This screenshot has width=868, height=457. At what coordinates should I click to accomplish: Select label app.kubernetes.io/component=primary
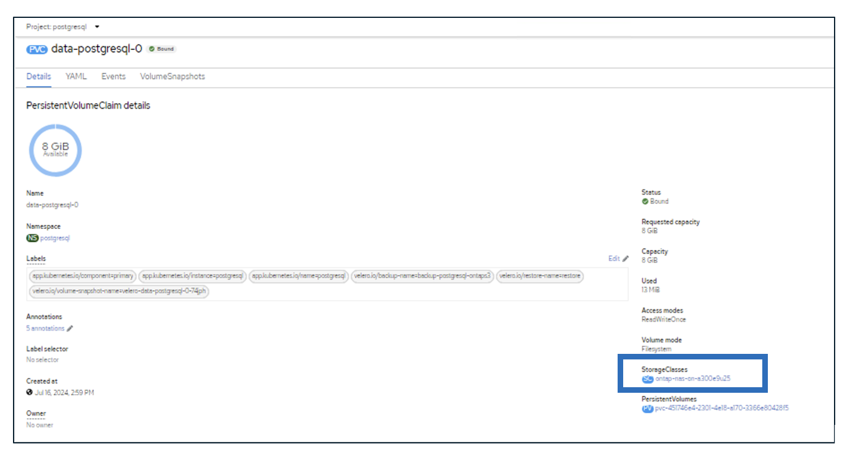tap(82, 276)
